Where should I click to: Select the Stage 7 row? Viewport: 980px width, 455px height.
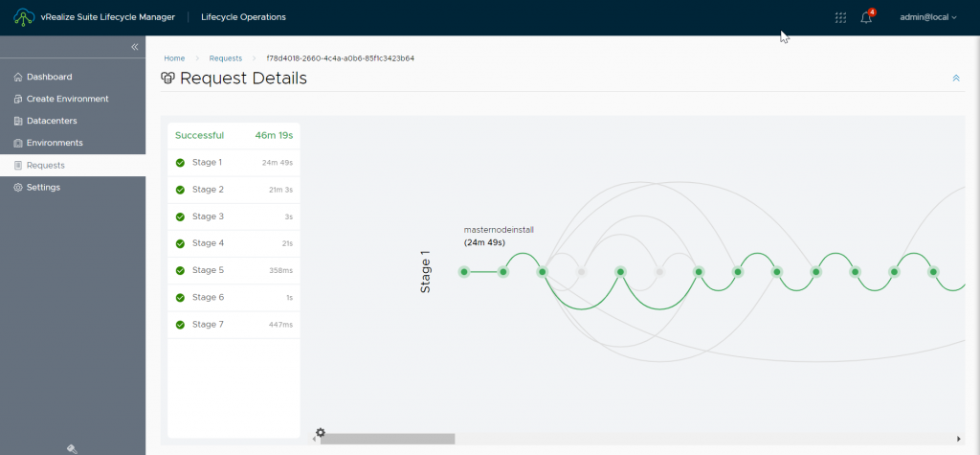pos(234,324)
